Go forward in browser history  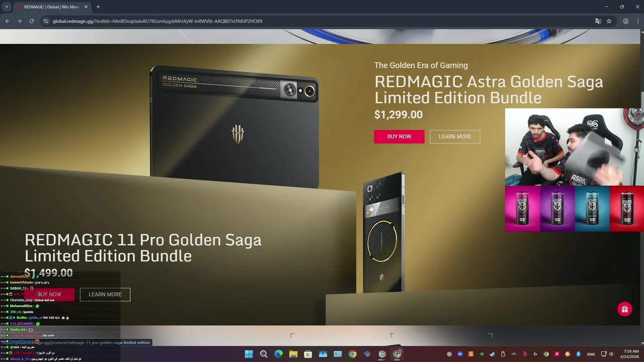point(19,21)
